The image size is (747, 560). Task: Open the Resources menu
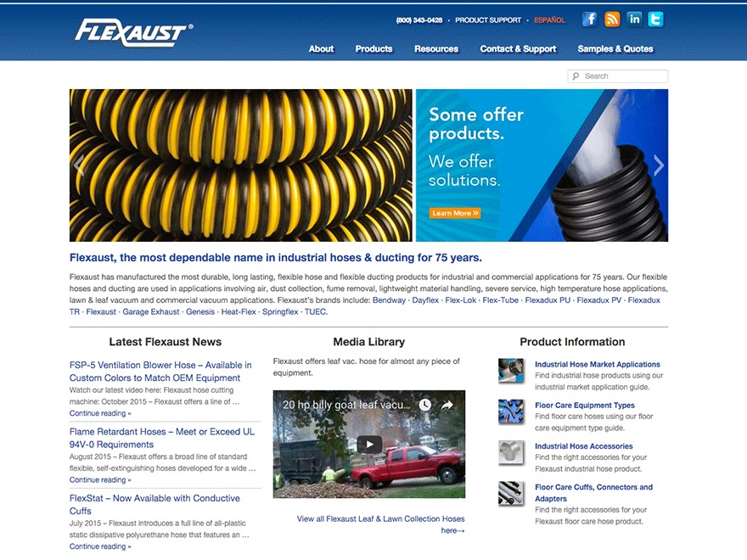point(436,48)
